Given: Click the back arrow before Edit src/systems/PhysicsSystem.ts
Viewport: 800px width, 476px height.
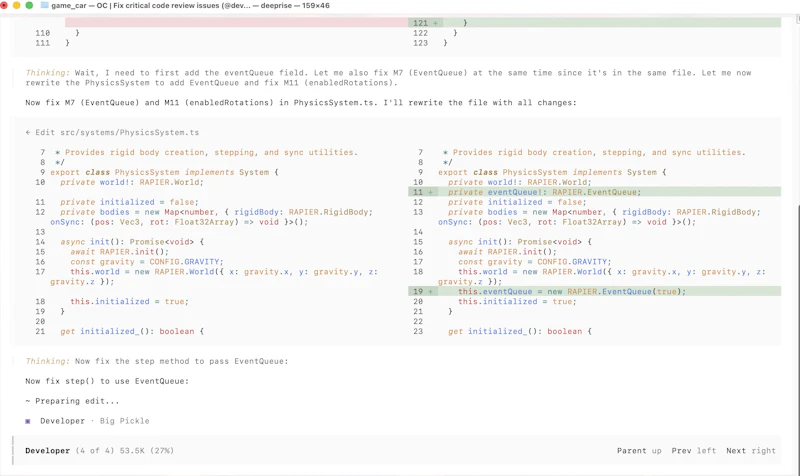Looking at the screenshot, I should point(28,132).
